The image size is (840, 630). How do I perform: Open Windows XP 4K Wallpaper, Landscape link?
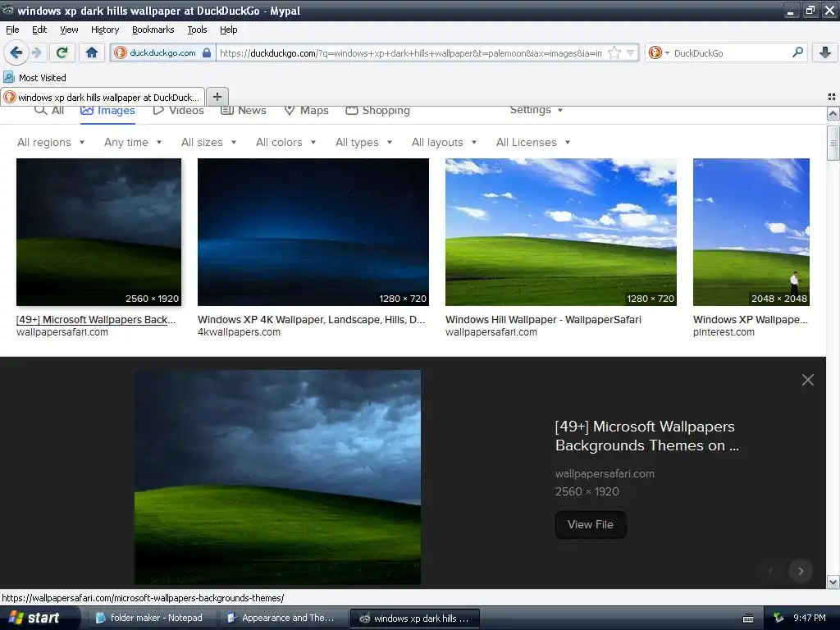click(x=311, y=319)
